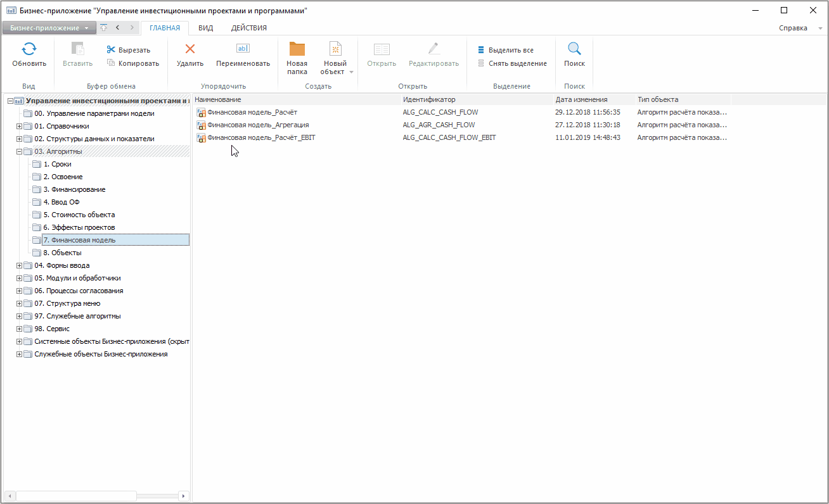829x504 pixels.
Task: Sort by the Идентификатор column header
Action: 477,99
